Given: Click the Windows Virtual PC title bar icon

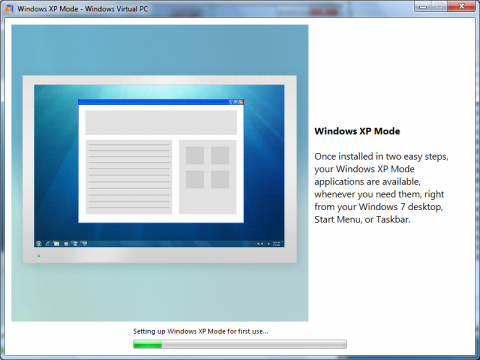Looking at the screenshot, I should pyautogui.click(x=9, y=9).
